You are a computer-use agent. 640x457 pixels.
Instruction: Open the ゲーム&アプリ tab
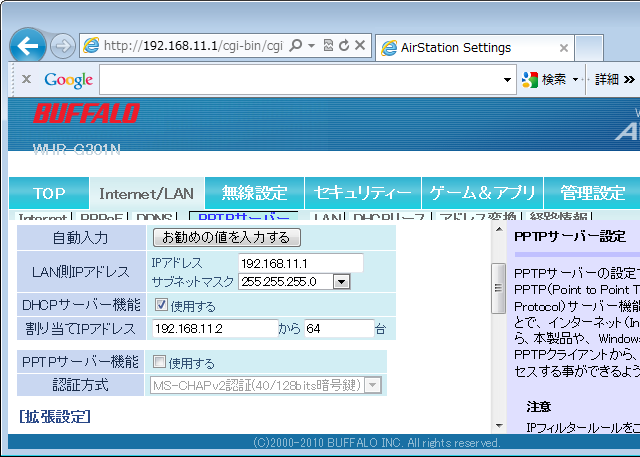482,193
